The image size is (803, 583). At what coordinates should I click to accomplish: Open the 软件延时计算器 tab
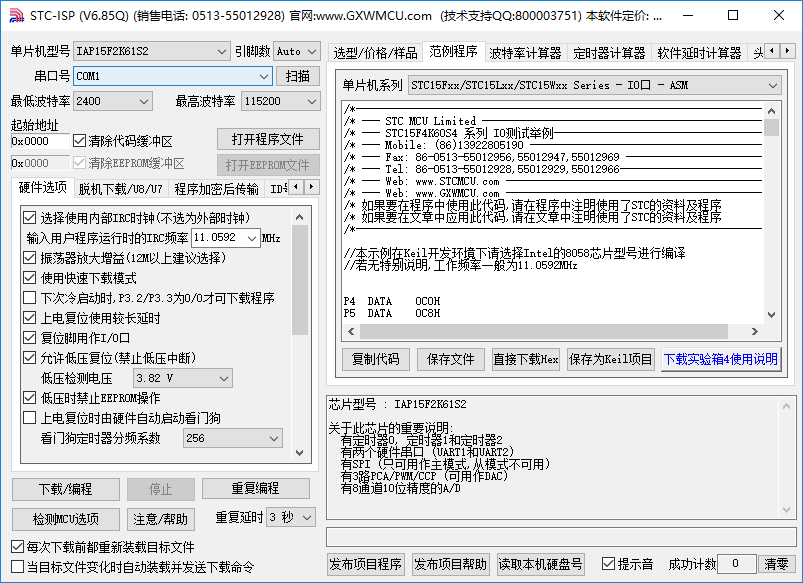699,53
